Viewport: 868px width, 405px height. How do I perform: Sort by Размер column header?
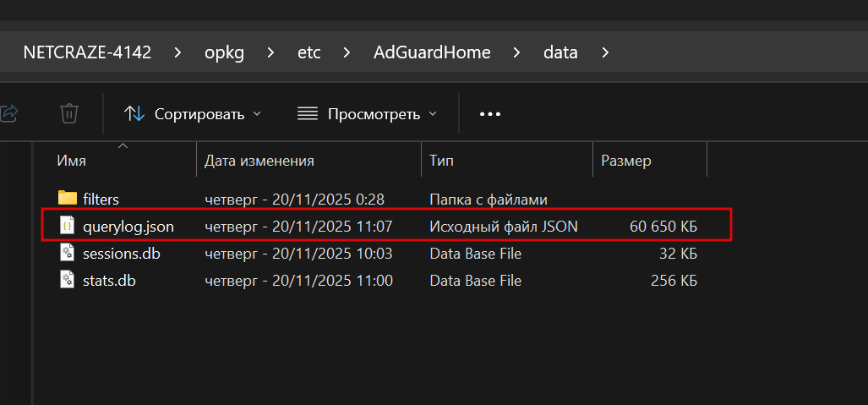point(625,161)
